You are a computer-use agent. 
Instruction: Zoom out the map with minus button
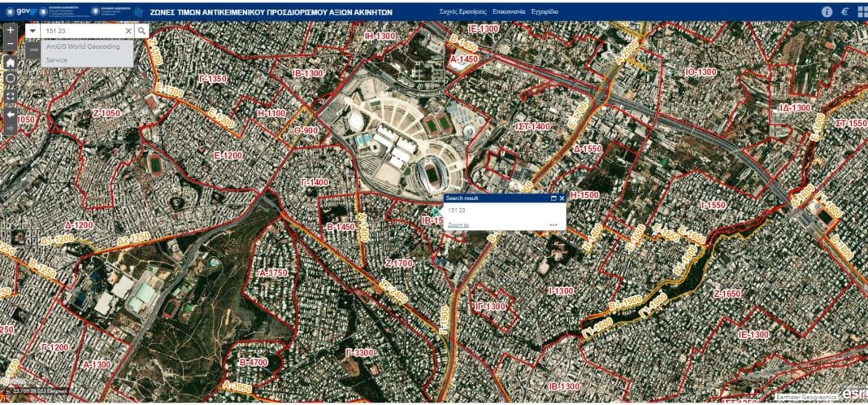coord(10,44)
